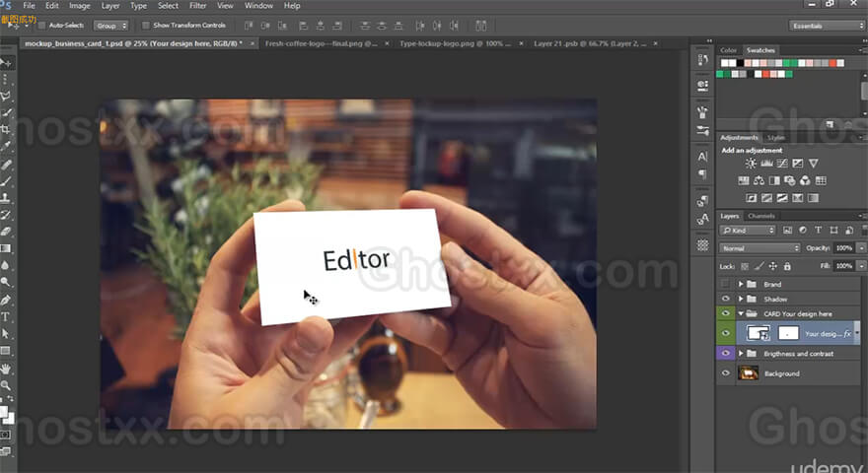
Task: Open the File menu
Action: tap(29, 6)
